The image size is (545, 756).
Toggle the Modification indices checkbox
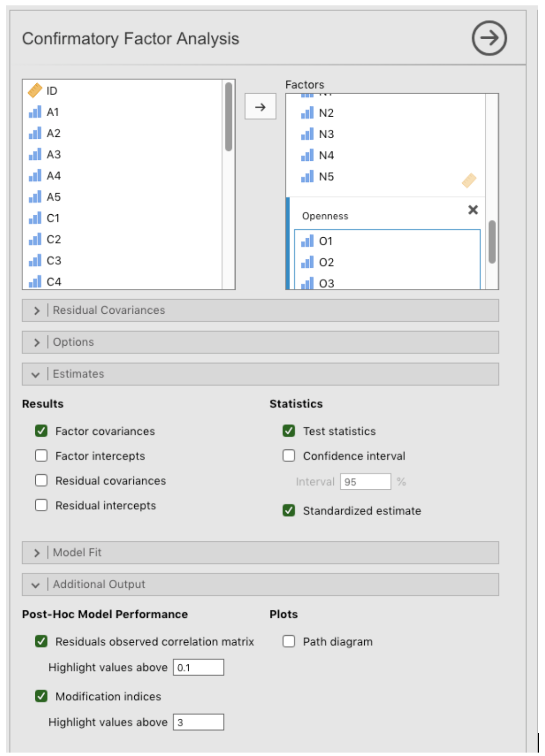[x=41, y=696]
